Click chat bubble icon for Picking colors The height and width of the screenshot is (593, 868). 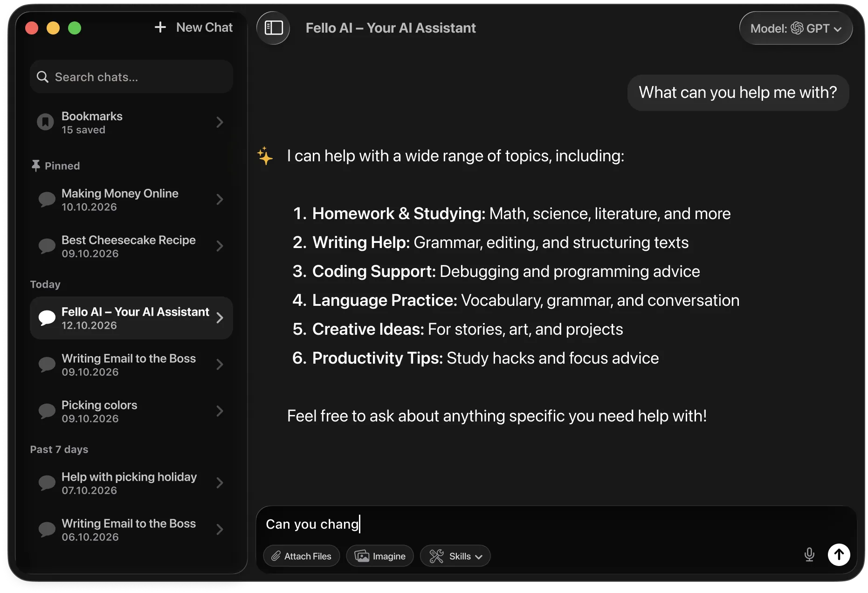pyautogui.click(x=47, y=411)
